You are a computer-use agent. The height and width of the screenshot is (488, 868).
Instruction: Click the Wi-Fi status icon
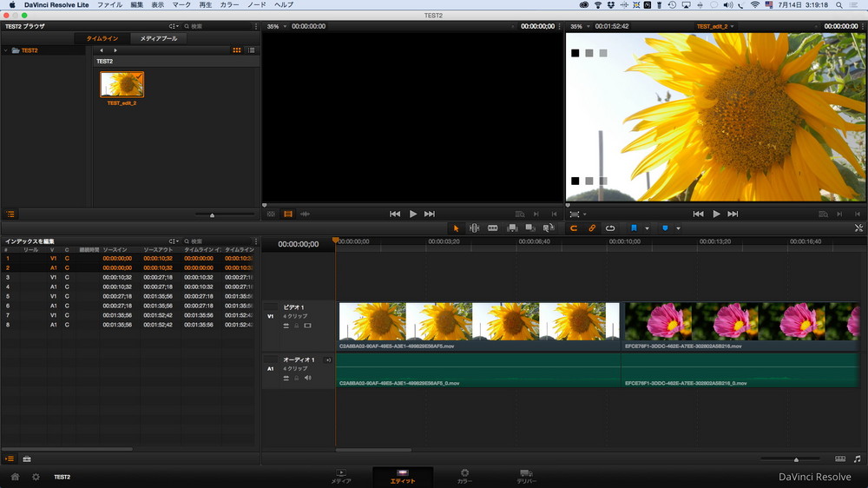755,5
